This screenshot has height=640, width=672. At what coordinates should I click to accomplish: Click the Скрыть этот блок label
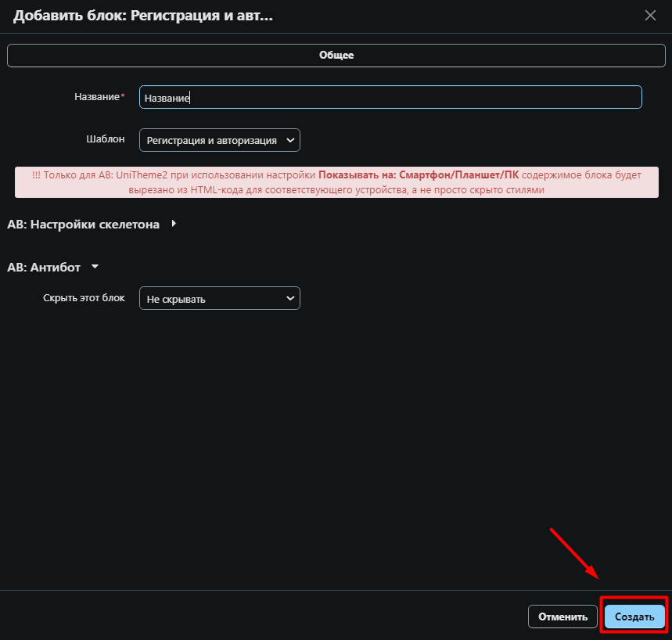pyautogui.click(x=84, y=298)
